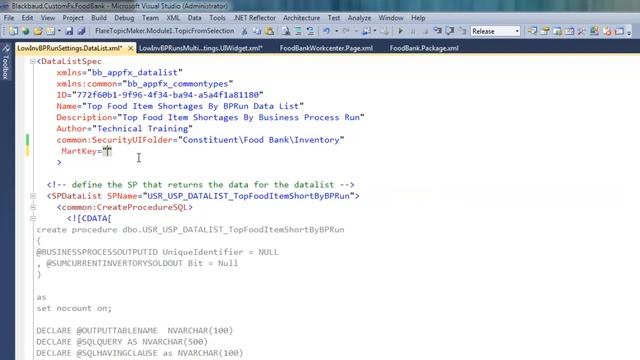The image size is (640, 360).
Task: Open the Data menu
Action: (x=194, y=18)
